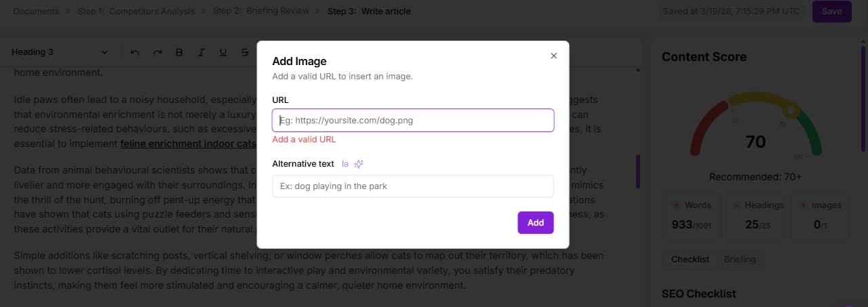Click the editor vertical scrollbar thumb
This screenshot has height=307, width=868.
[x=638, y=171]
